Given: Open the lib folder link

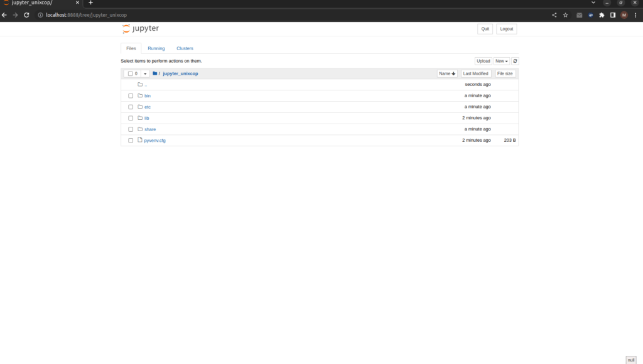Looking at the screenshot, I should point(147,118).
